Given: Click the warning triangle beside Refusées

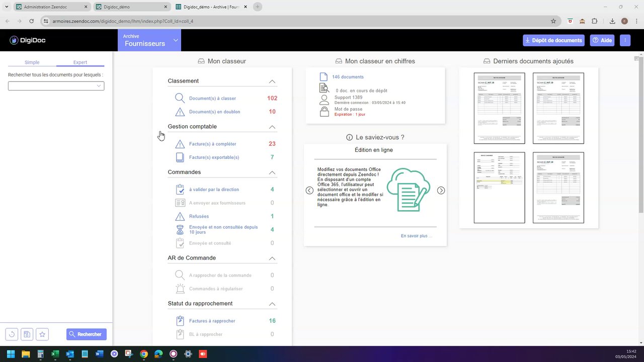Looking at the screenshot, I should tap(180, 216).
